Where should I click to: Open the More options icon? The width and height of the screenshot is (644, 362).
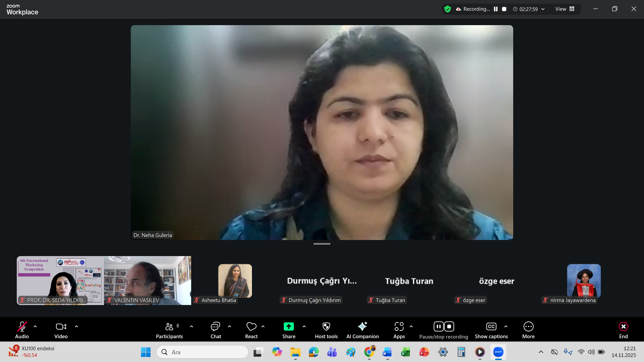[x=528, y=326]
